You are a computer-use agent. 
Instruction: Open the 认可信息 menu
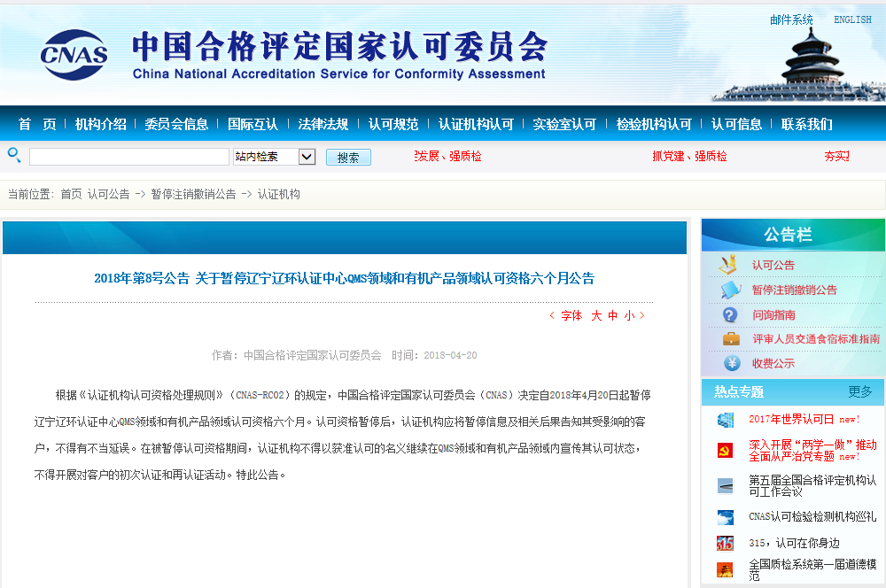coord(736,124)
